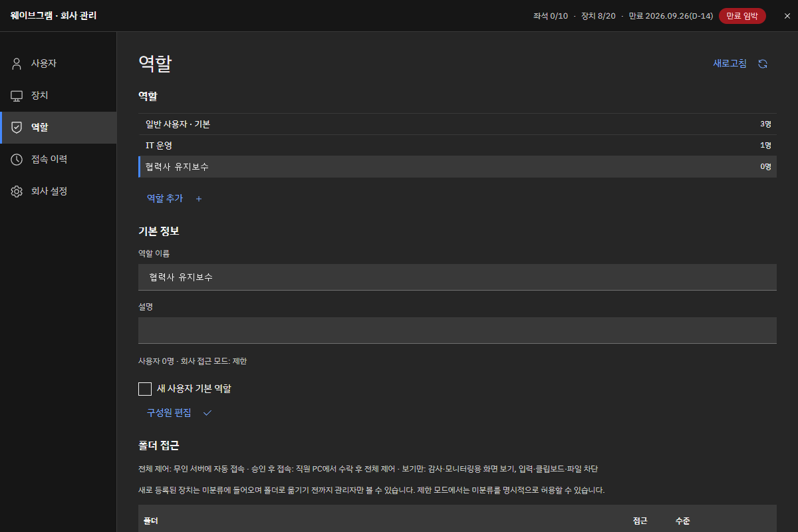Viewport: 798px width, 532px height.
Task: Click the 좌석 0/10 status text
Action: (x=551, y=16)
